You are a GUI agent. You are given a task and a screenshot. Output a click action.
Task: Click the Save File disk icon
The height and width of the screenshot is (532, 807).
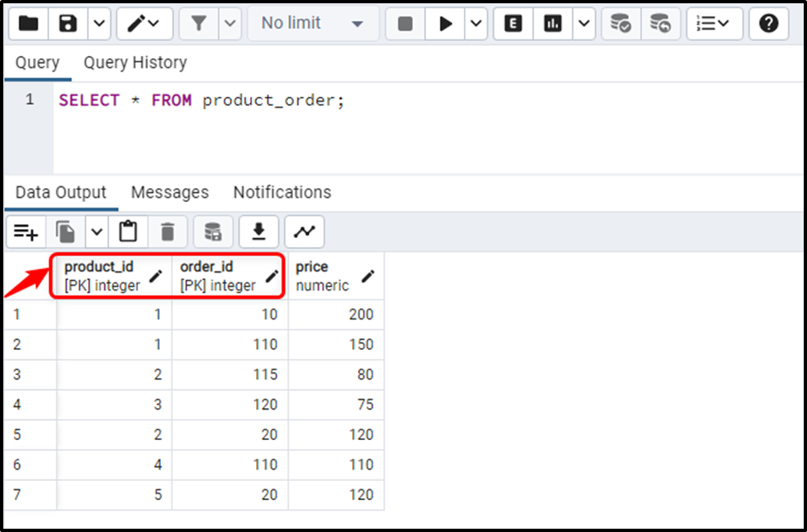[x=68, y=24]
